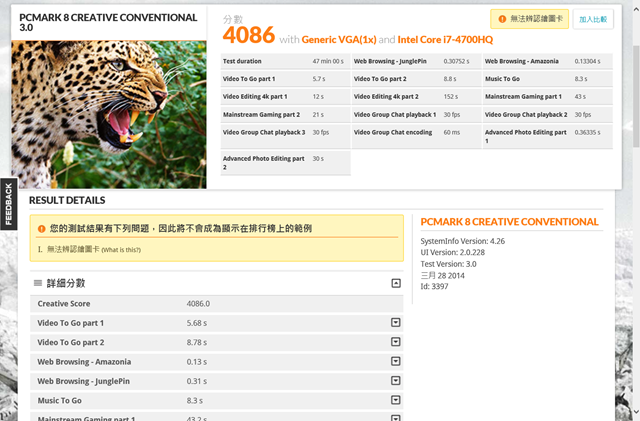Collapse the 詳細分數 section
This screenshot has height=421, width=640.
click(x=396, y=283)
